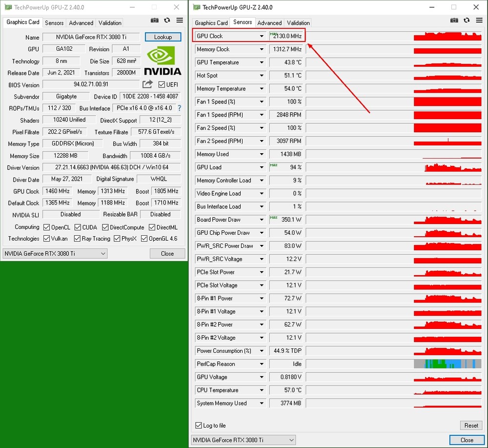This screenshot has height=448, width=488.
Task: Click the refresh icon in left window
Action: [x=167, y=20]
